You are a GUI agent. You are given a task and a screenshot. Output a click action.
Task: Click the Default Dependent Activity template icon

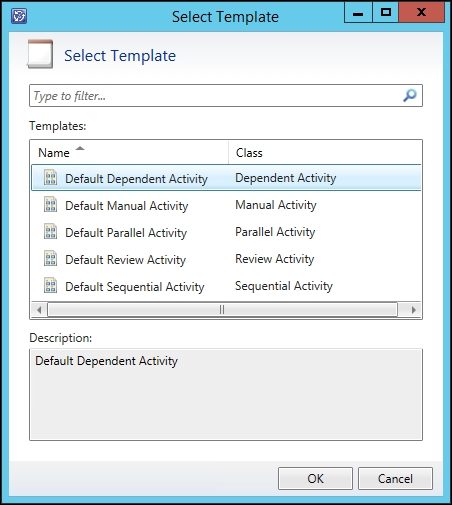click(51, 177)
